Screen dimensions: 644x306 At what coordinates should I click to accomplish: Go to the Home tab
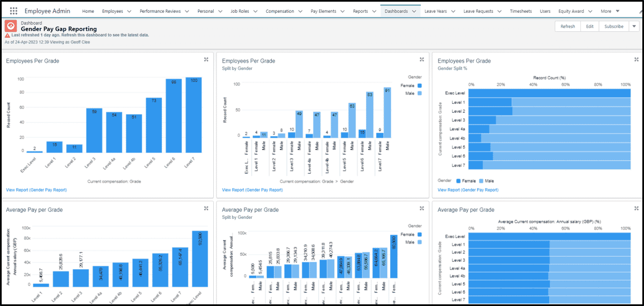click(x=88, y=11)
